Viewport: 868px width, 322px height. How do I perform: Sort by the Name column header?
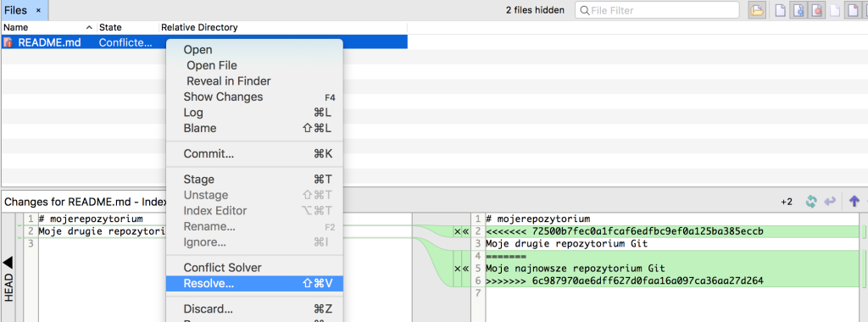48,27
